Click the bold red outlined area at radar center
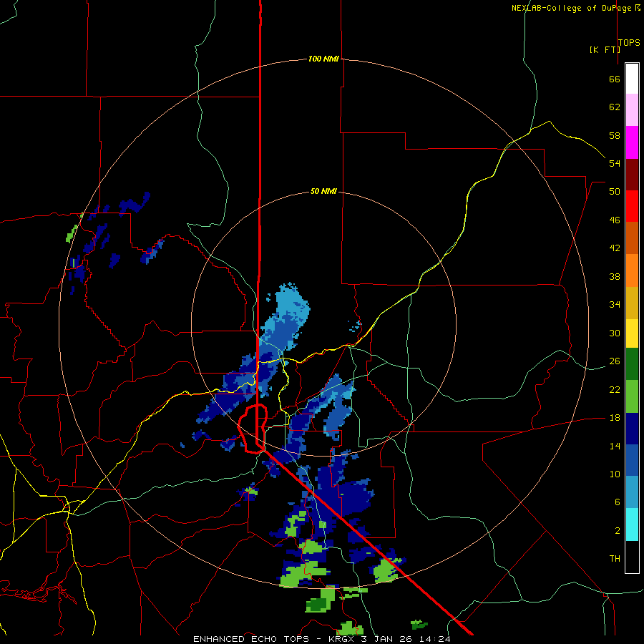 coord(253,429)
